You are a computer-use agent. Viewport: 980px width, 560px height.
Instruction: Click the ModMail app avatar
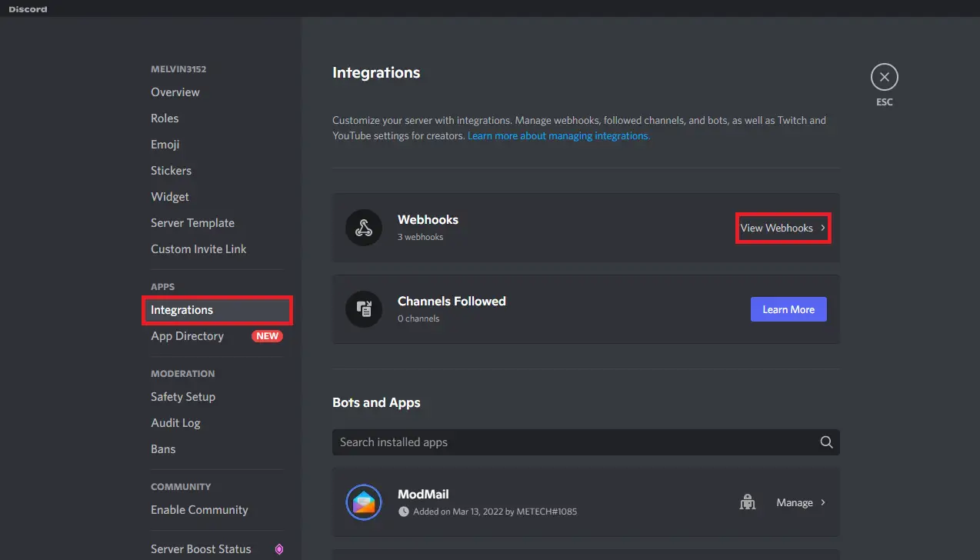tap(364, 502)
